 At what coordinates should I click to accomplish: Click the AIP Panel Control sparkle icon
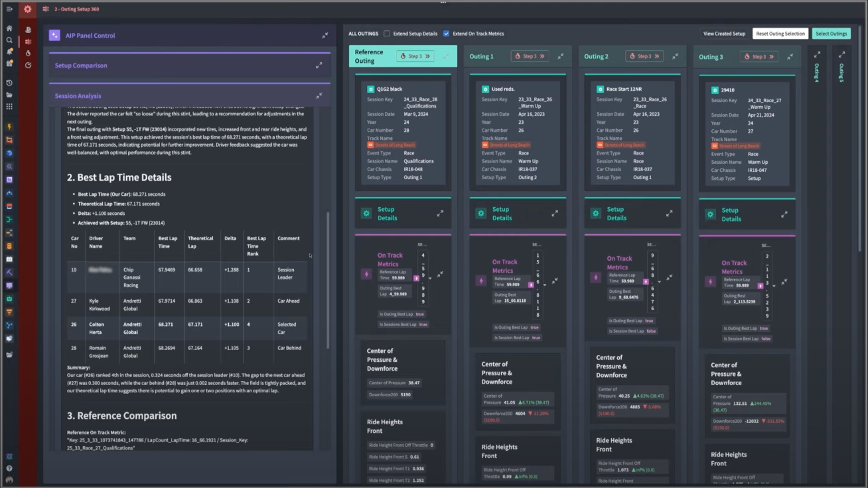click(x=54, y=35)
